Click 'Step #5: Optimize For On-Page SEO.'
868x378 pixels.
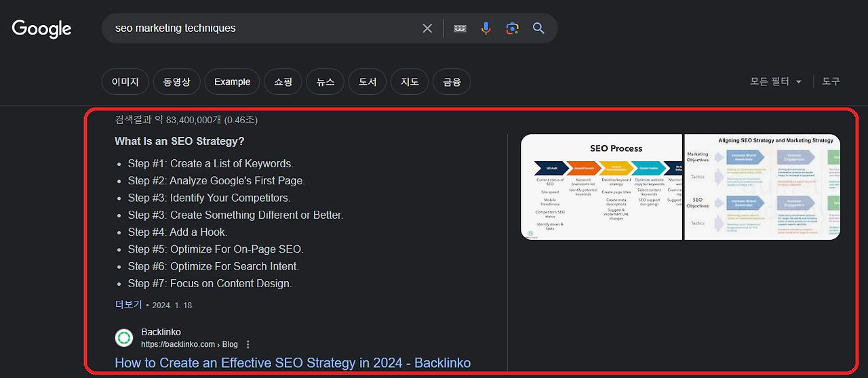point(216,249)
